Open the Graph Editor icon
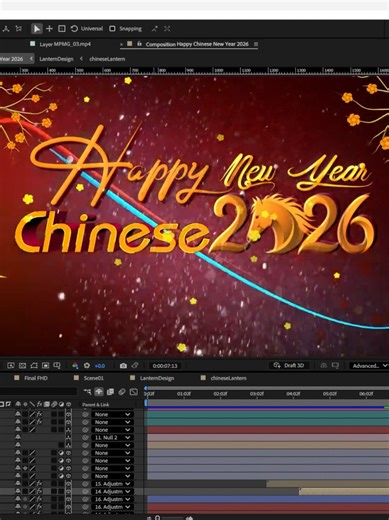The image size is (389, 520). 134,392
